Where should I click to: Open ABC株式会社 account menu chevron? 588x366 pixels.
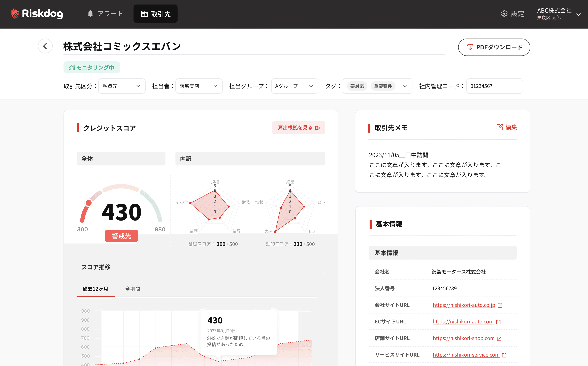coord(579,15)
